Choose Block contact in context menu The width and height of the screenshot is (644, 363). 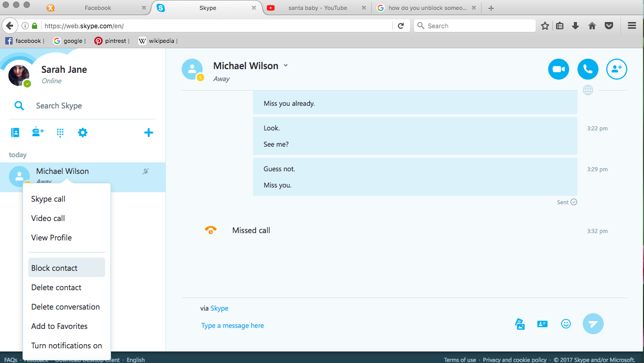point(67,268)
